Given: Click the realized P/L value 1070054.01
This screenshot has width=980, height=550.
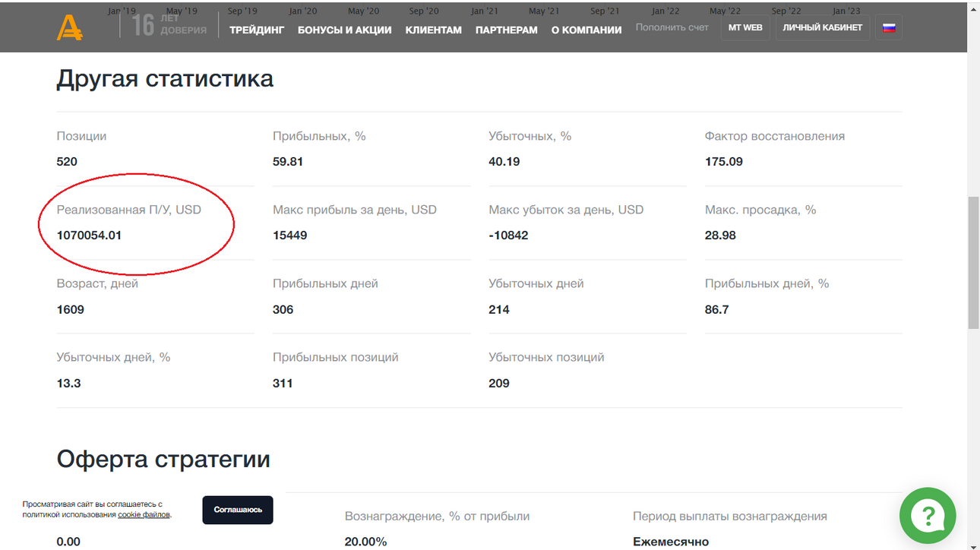Looking at the screenshot, I should pos(89,235).
